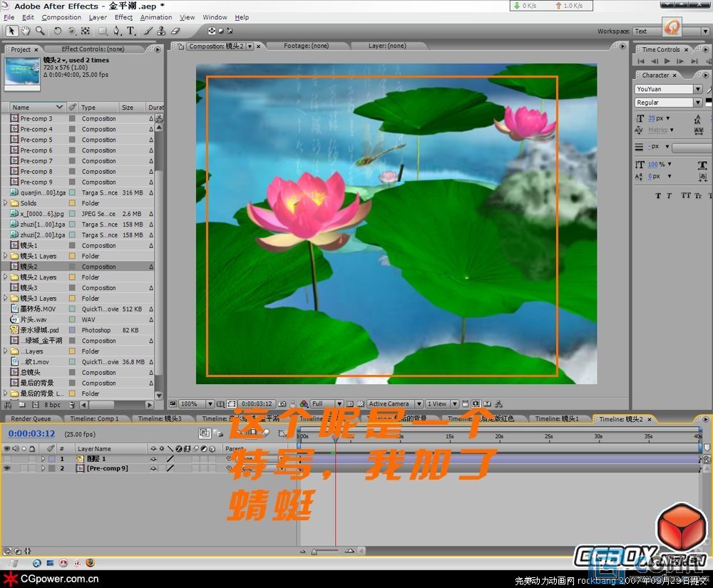Toggle Composition viewer lock icon

pyautogui.click(x=181, y=46)
